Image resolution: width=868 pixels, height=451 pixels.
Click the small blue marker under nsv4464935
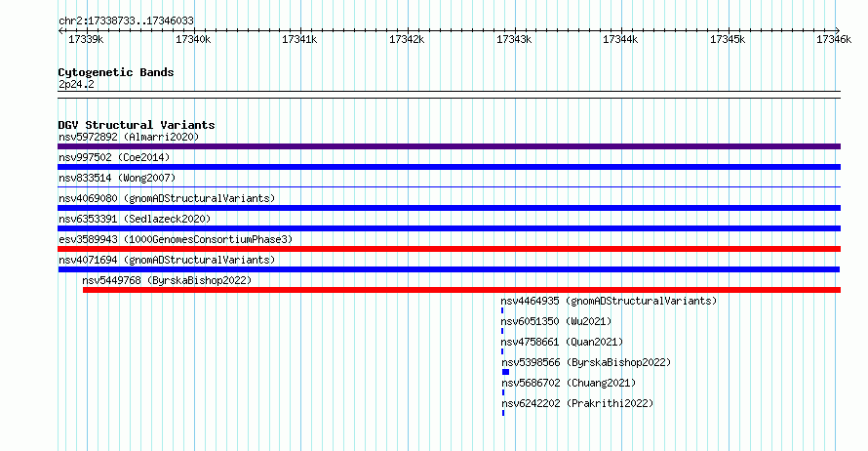(502, 310)
